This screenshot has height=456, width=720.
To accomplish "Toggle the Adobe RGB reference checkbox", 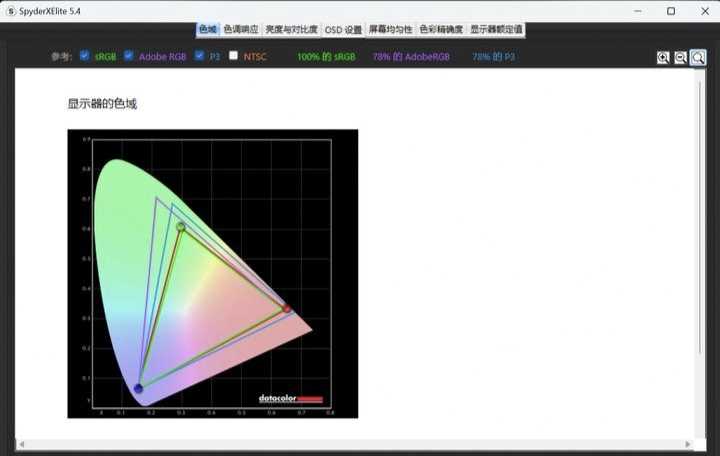I will [x=128, y=56].
